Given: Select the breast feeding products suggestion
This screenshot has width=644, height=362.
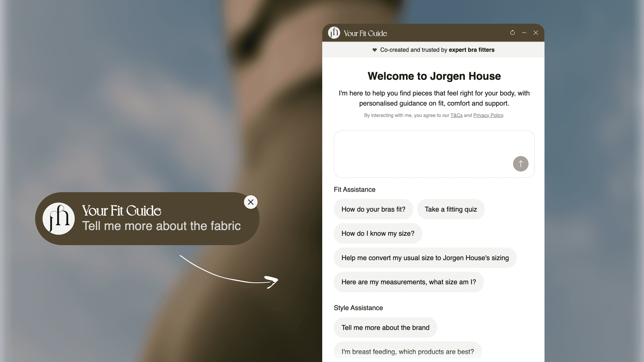Looking at the screenshot, I should click(407, 352).
